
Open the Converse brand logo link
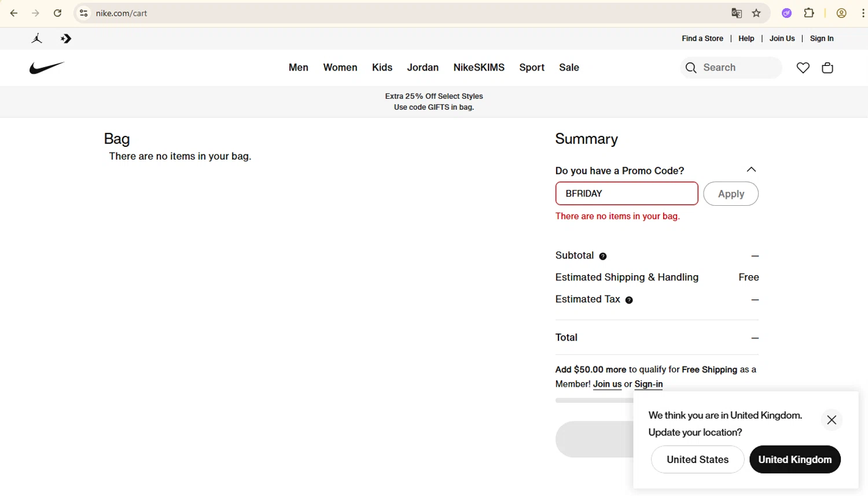click(66, 39)
